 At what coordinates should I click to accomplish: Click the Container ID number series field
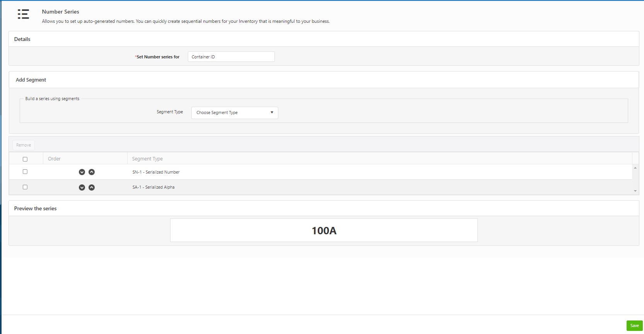(x=231, y=57)
